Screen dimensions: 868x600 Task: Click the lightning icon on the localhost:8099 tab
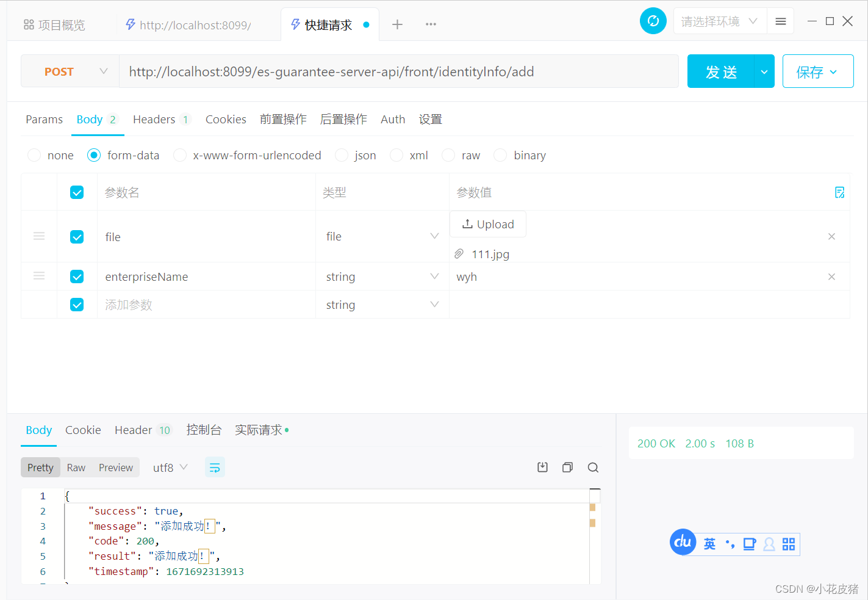[x=130, y=24]
